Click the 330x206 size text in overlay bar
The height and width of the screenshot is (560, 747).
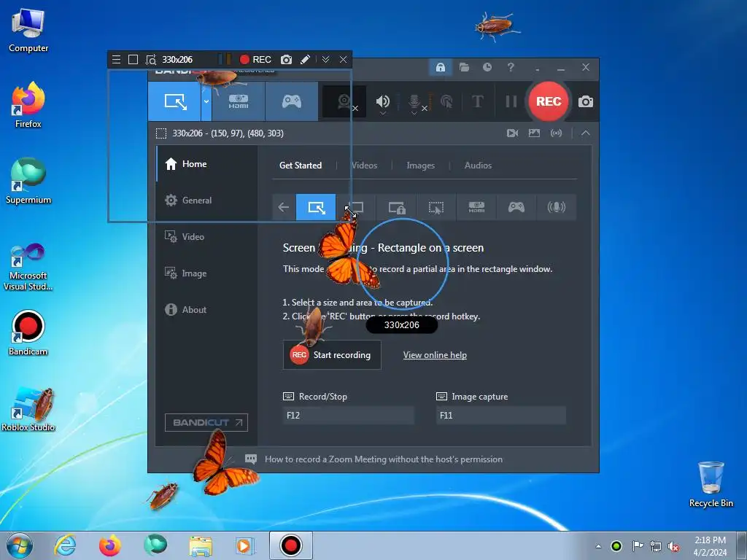coord(177,60)
